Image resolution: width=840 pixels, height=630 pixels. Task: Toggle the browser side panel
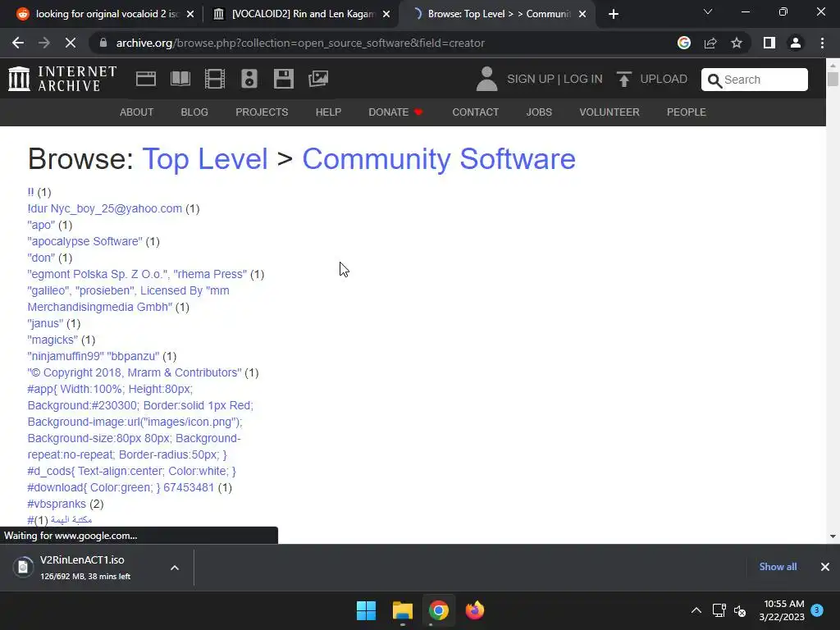(x=769, y=43)
